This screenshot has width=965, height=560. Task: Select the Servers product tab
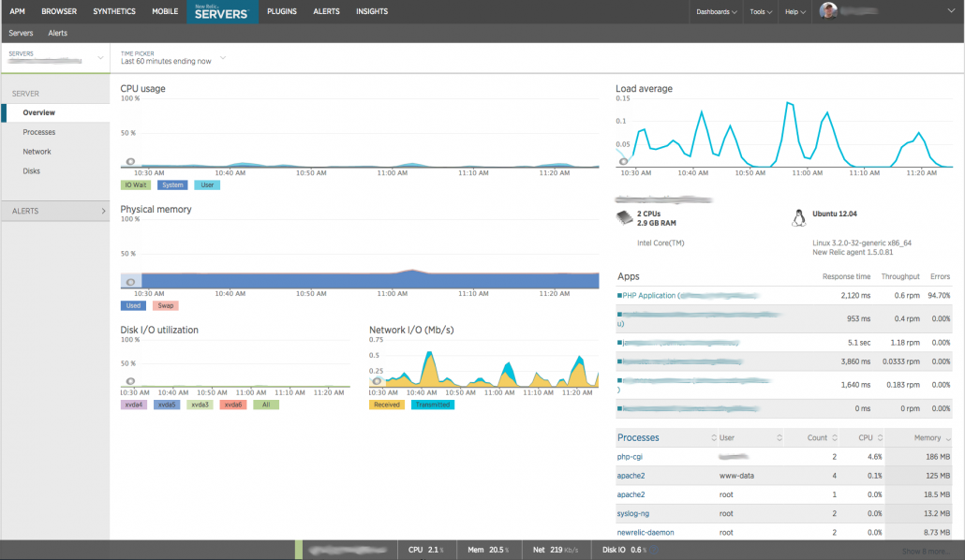(221, 11)
